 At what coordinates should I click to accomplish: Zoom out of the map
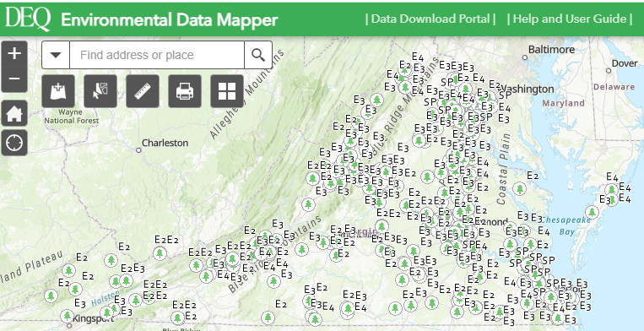(14, 79)
